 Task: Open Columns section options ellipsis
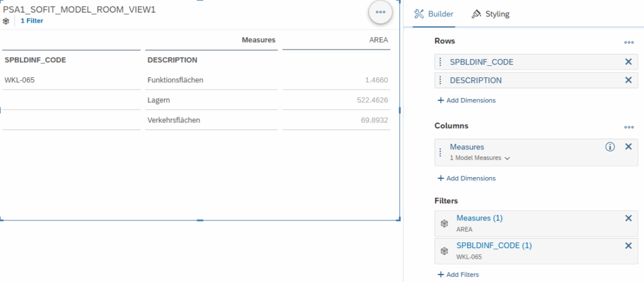pos(629,127)
